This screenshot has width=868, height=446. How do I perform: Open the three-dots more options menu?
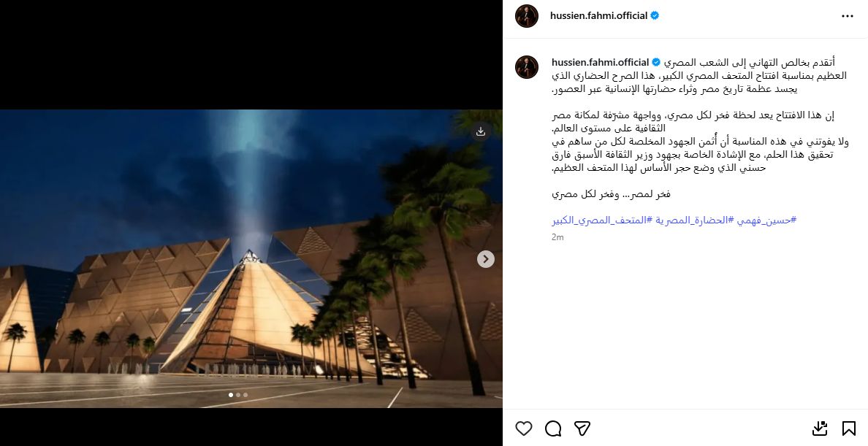tap(848, 16)
